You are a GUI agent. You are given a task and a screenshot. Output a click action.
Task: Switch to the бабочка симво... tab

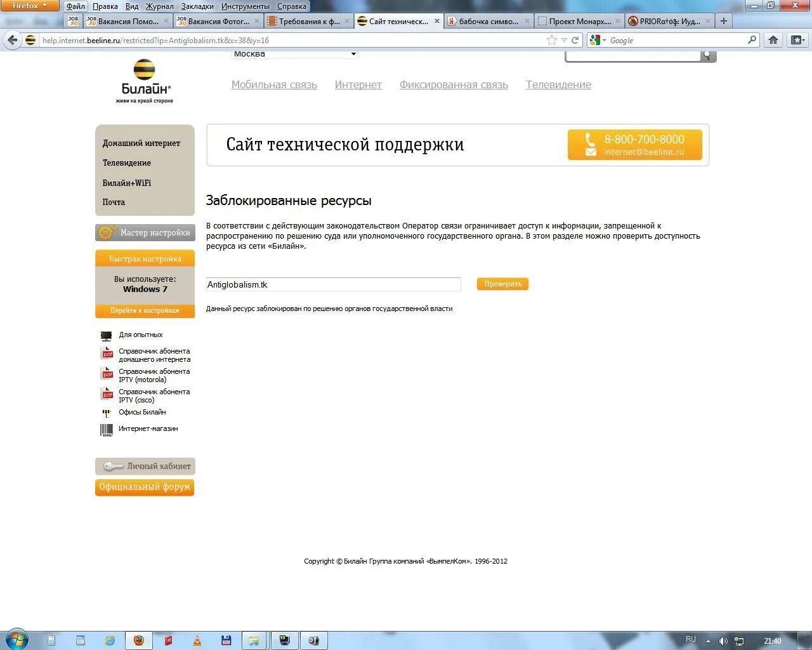(x=487, y=20)
